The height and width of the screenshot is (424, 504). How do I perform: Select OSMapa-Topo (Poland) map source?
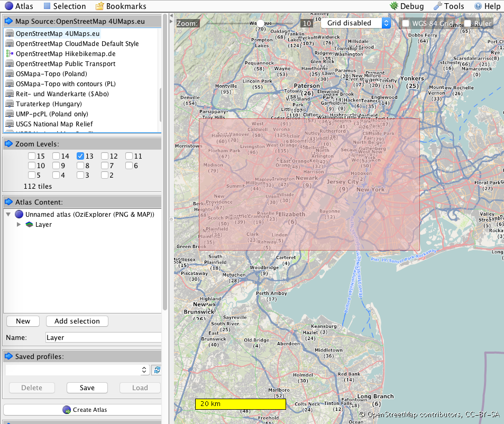tap(51, 73)
